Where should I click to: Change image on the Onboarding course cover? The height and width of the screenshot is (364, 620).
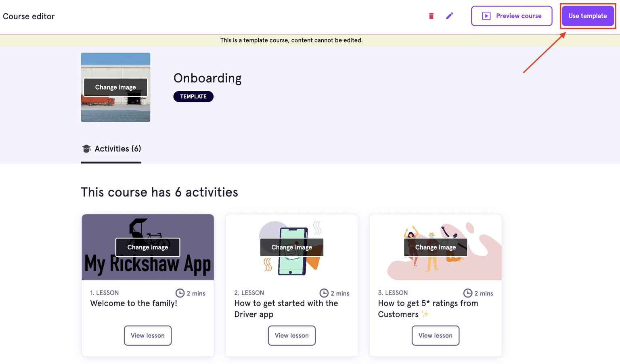point(115,87)
